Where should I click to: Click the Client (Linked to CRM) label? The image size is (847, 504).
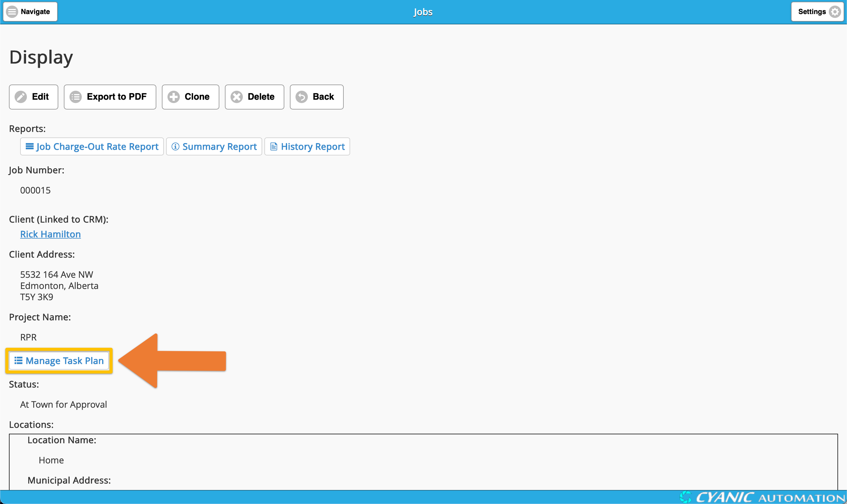[x=59, y=220]
